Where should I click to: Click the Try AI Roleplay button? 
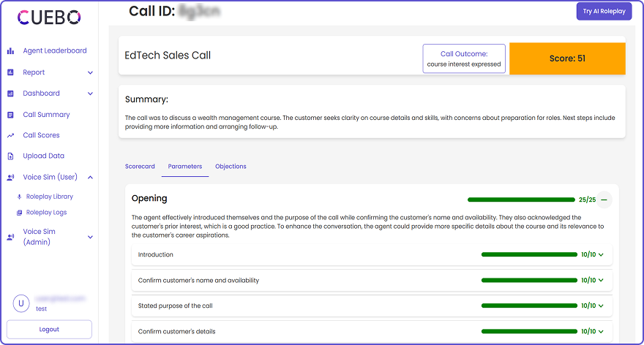coord(604,12)
